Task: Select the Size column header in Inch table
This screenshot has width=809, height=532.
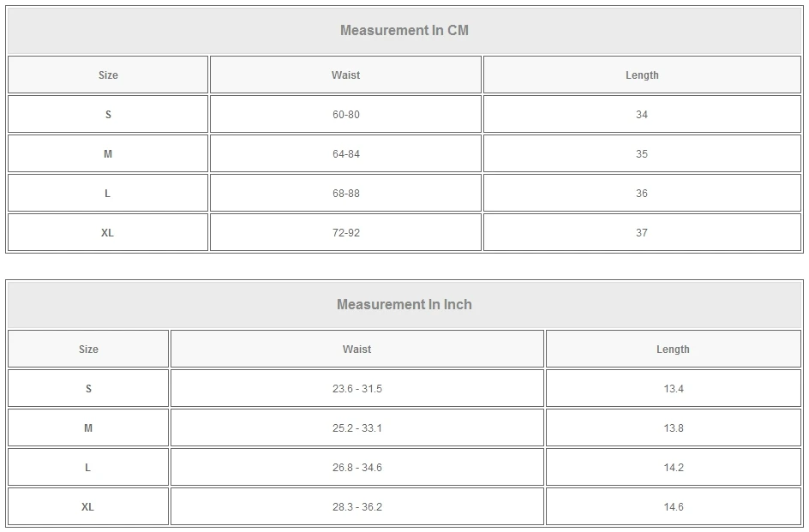Action: pyautogui.click(x=88, y=350)
